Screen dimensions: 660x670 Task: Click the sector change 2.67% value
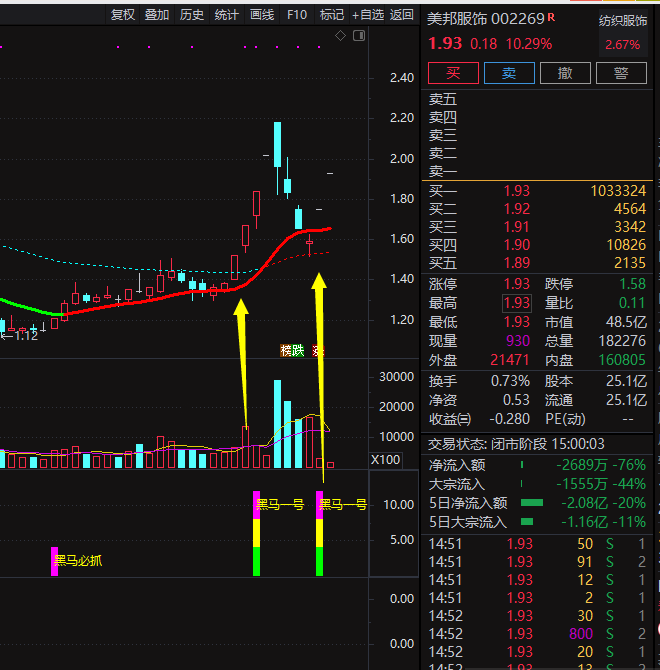point(622,44)
